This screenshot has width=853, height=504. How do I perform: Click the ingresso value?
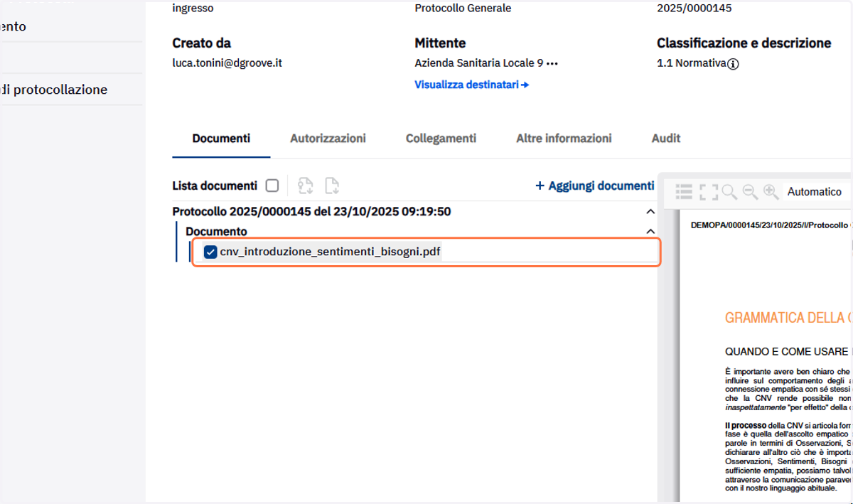click(x=193, y=9)
